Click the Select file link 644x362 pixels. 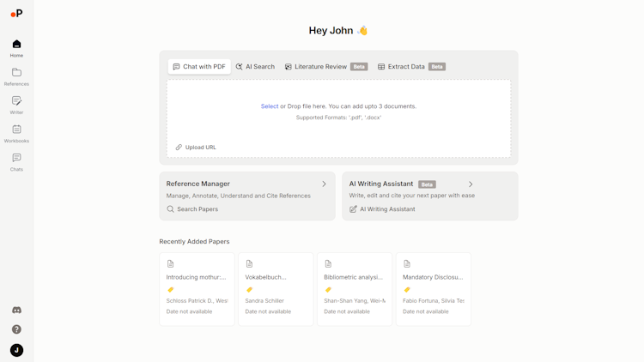(x=270, y=106)
